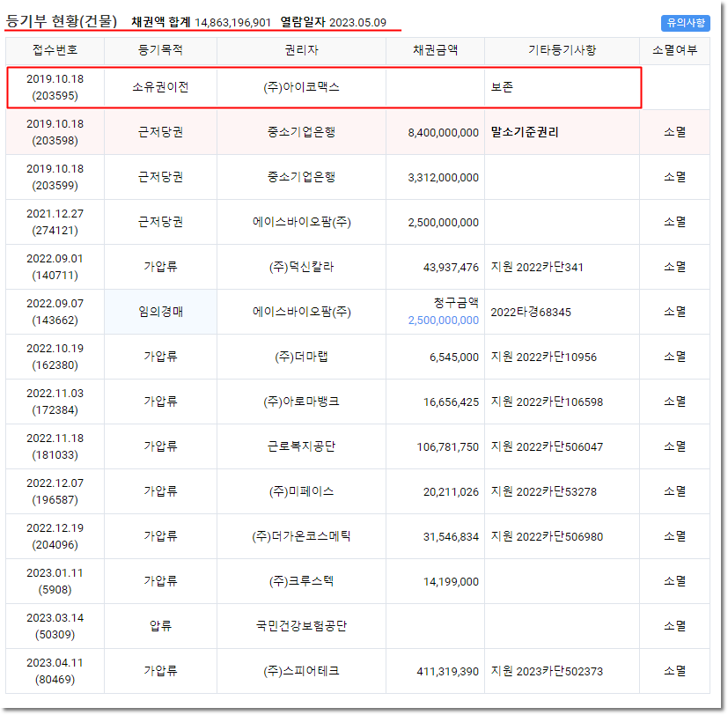
Task: Click the 임의경매 cell
Action: click(160, 312)
